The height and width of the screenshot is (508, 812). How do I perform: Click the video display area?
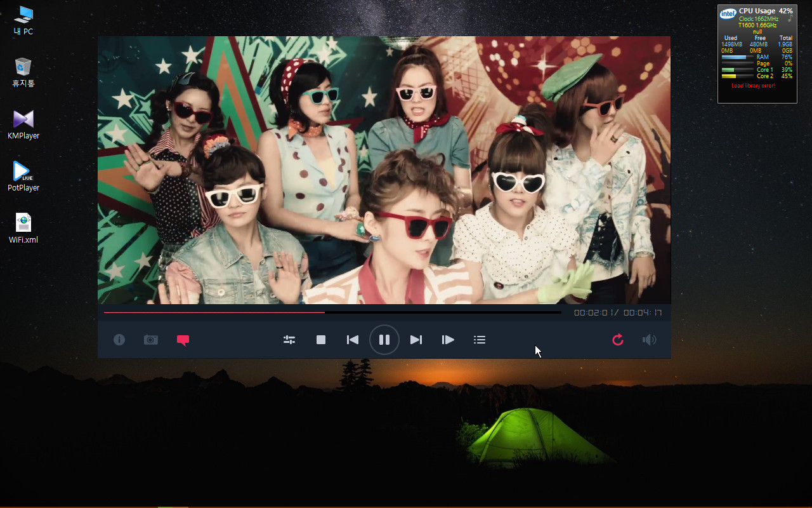point(384,170)
